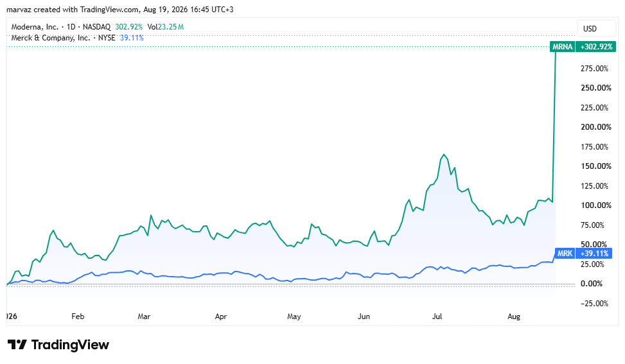The image size is (625, 364).
Task: Click the NASDAQ exchange label
Action: (96, 27)
